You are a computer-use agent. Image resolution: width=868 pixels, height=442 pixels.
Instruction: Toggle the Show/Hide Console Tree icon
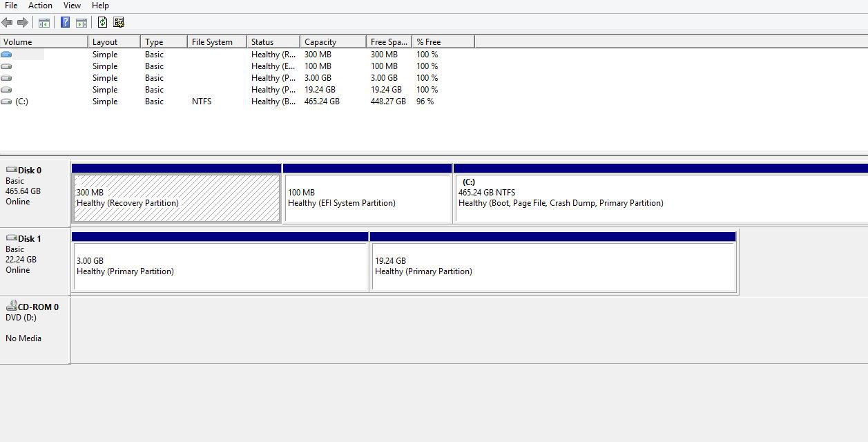(44, 22)
